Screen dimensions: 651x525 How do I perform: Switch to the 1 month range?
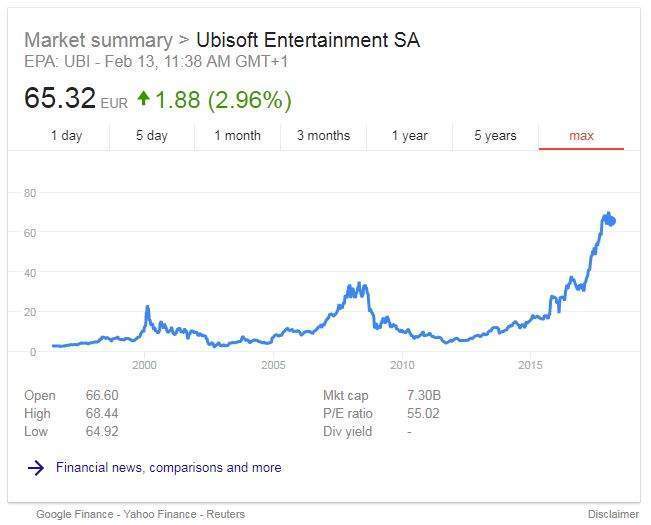coord(237,136)
